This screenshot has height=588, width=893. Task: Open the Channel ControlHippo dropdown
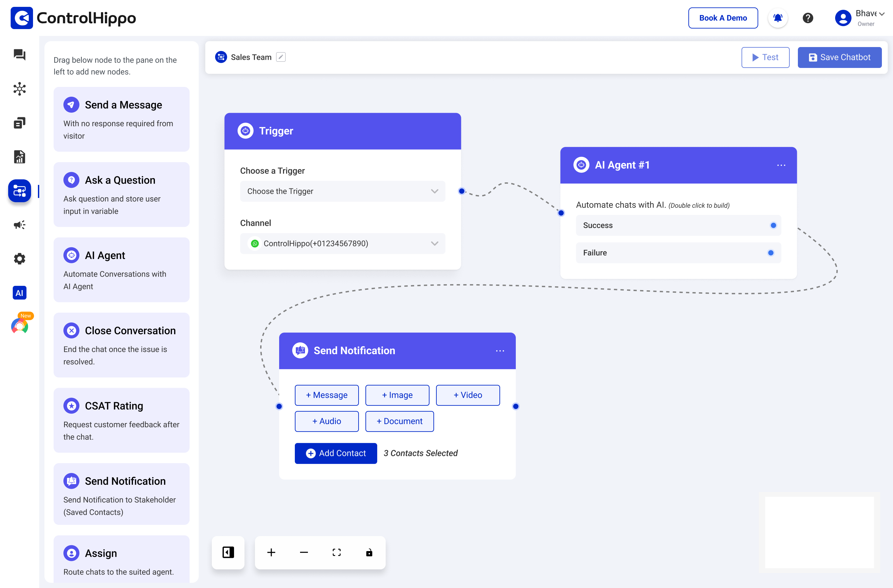click(x=342, y=243)
